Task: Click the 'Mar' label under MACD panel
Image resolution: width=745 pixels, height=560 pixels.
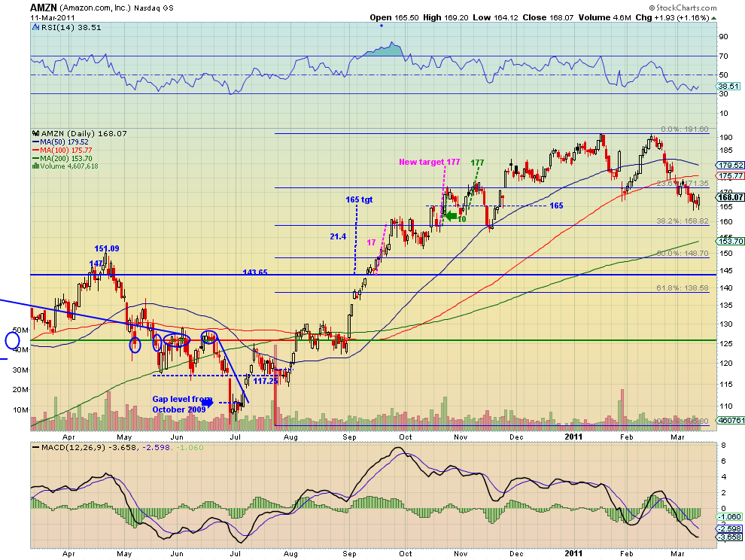Action: pos(677,554)
